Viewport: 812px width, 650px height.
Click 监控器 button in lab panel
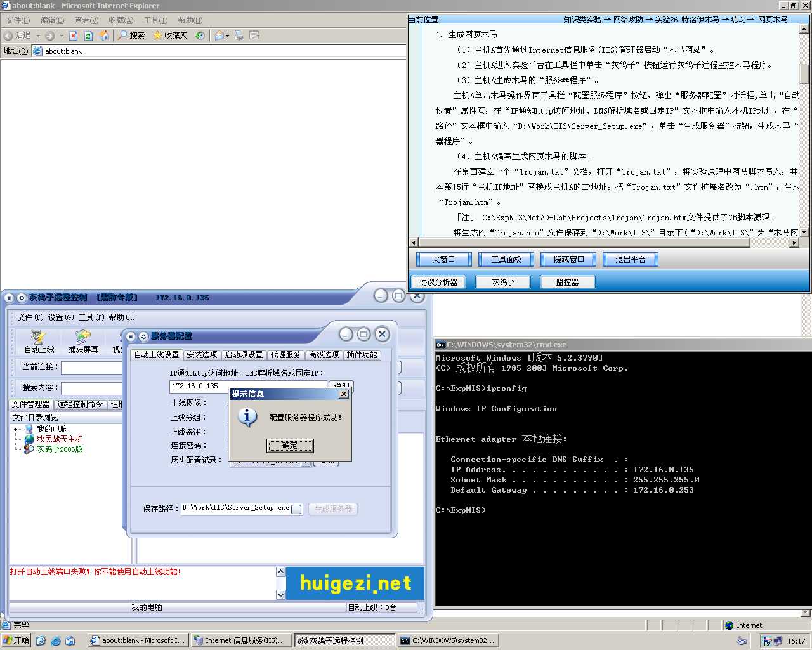567,282
